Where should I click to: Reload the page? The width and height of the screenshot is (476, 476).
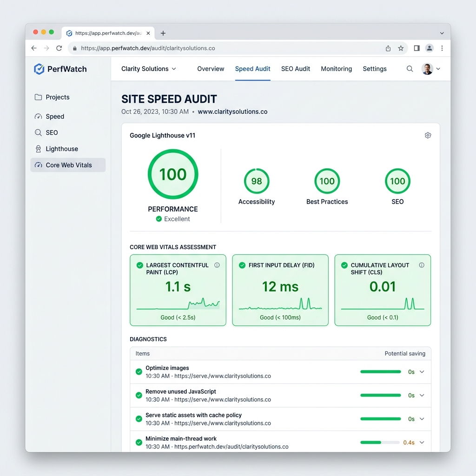click(x=59, y=48)
